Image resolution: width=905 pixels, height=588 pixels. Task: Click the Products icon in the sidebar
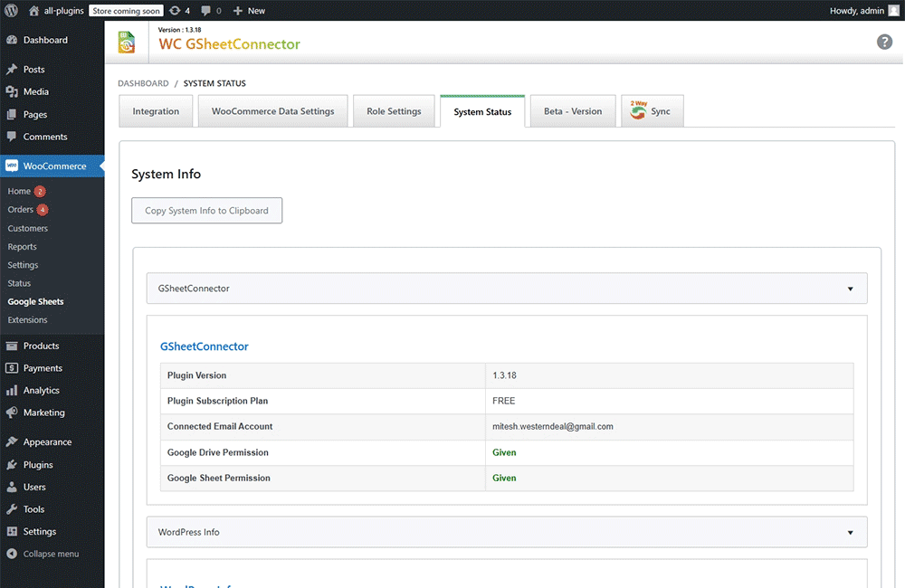(12, 346)
